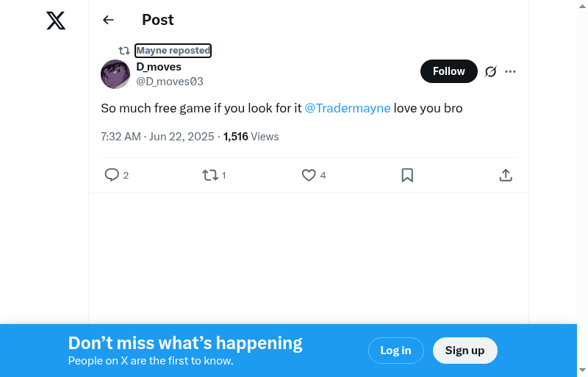The image size is (588, 377).
Task: Follow the D_moves account
Action: click(x=448, y=71)
